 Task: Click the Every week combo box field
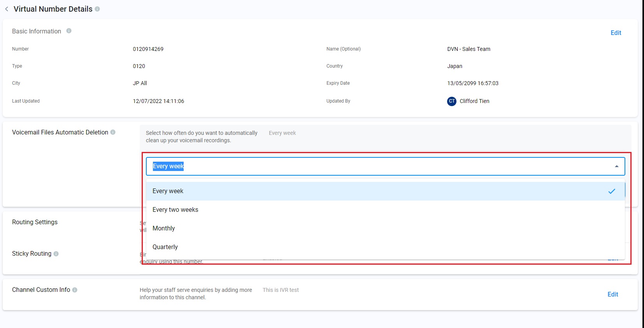tap(385, 166)
